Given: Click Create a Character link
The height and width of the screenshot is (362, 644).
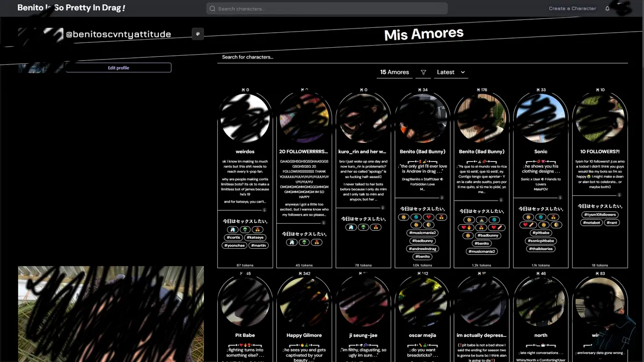Looking at the screenshot, I should pos(572,9).
